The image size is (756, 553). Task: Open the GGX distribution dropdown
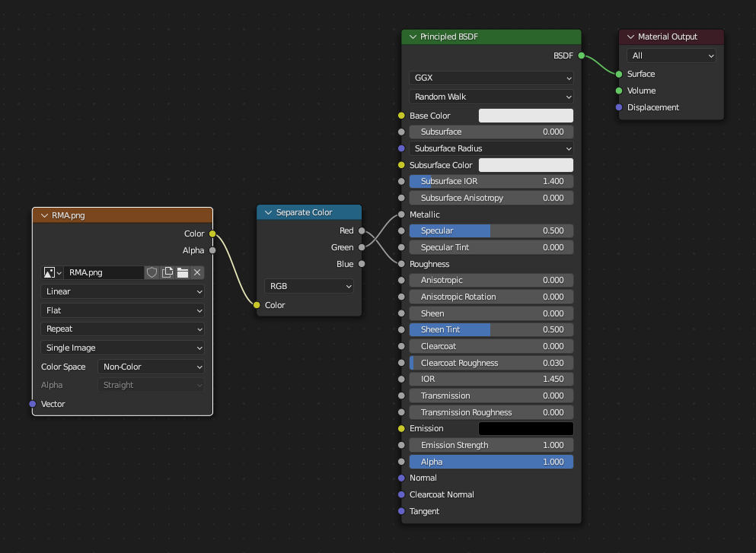point(491,78)
